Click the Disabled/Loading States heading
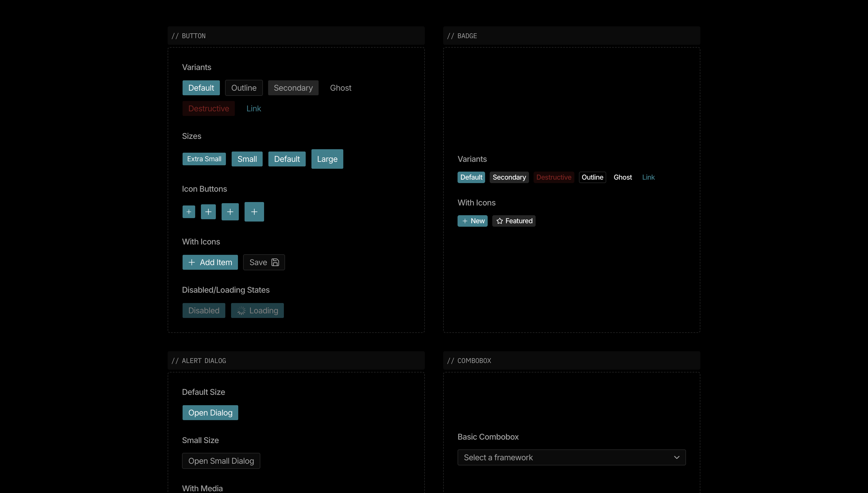The width and height of the screenshot is (868, 493). point(226,290)
